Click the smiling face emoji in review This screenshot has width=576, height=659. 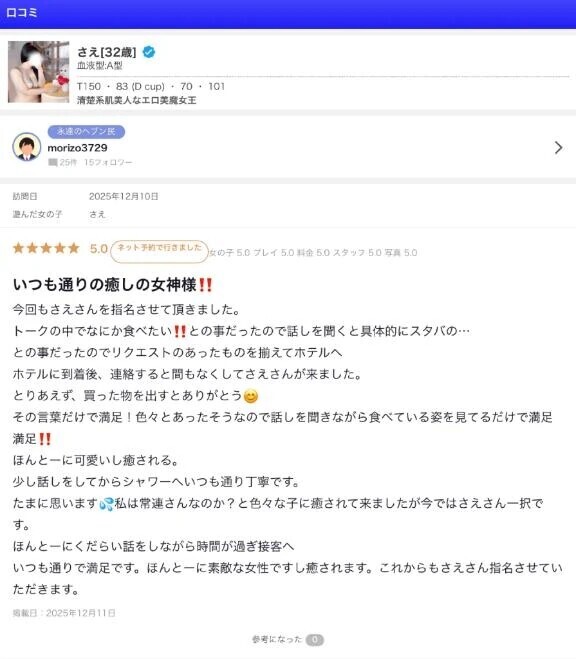(x=251, y=396)
